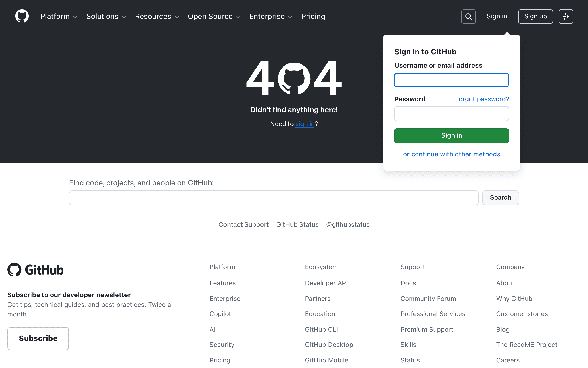Click 'Subscribe to our developer newsletter' heading

click(x=69, y=295)
